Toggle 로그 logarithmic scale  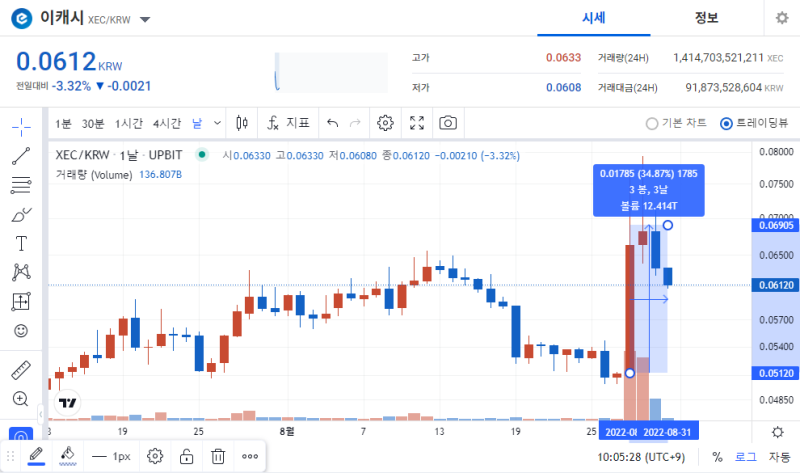pyautogui.click(x=745, y=457)
